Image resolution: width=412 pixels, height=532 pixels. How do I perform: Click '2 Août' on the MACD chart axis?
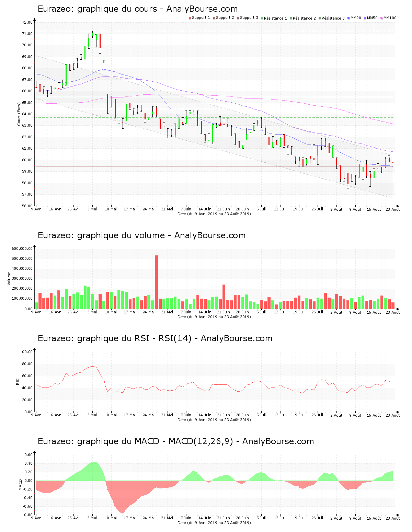point(336,518)
